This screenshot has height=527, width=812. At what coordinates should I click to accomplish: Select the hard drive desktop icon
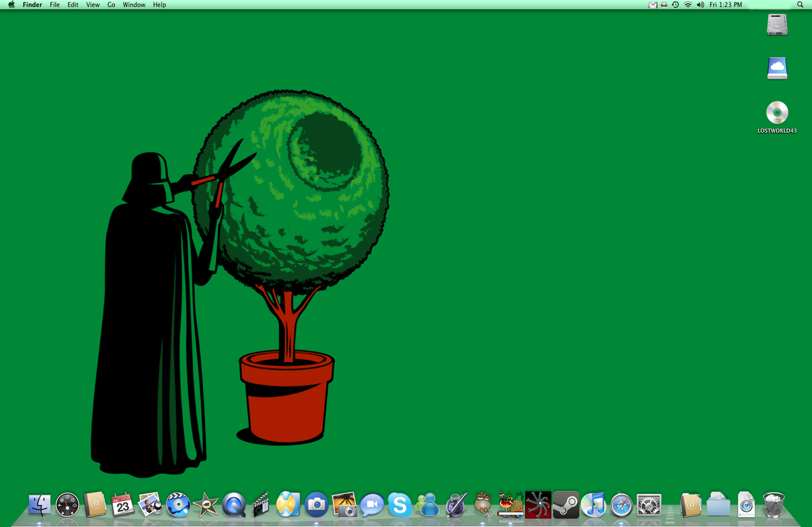click(x=777, y=25)
